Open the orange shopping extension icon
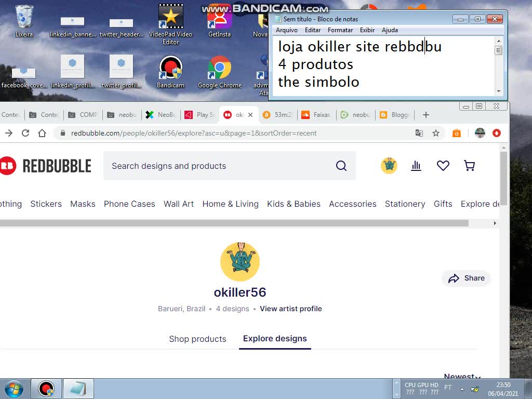Image resolution: width=532 pixels, height=399 pixels. click(457, 133)
